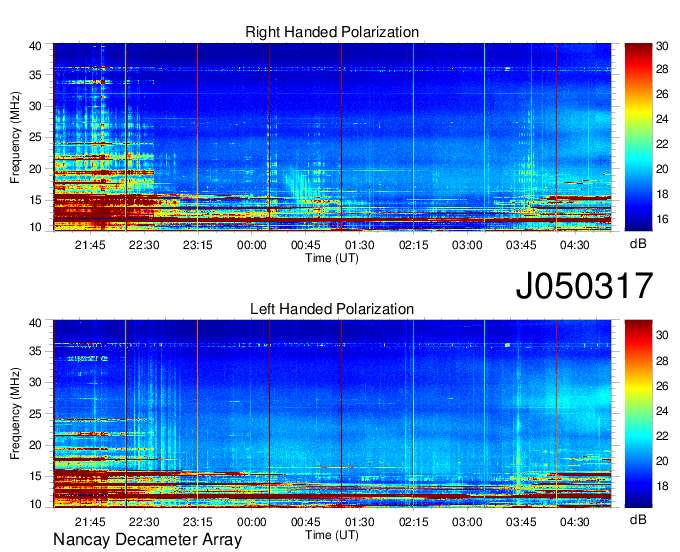Click the 04:30 time tick under the Right Handed plot

575,245
